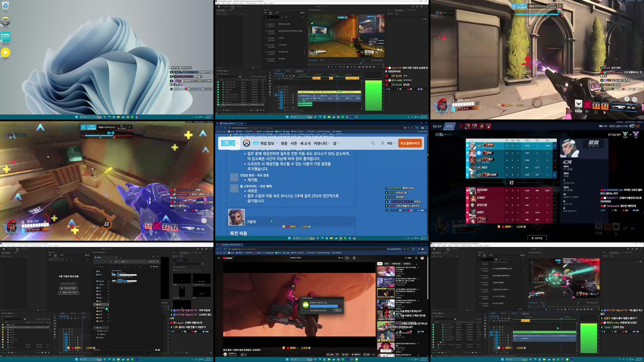Open the 파일 menu in Premiere Pro
644x362 pixels.
219,3
